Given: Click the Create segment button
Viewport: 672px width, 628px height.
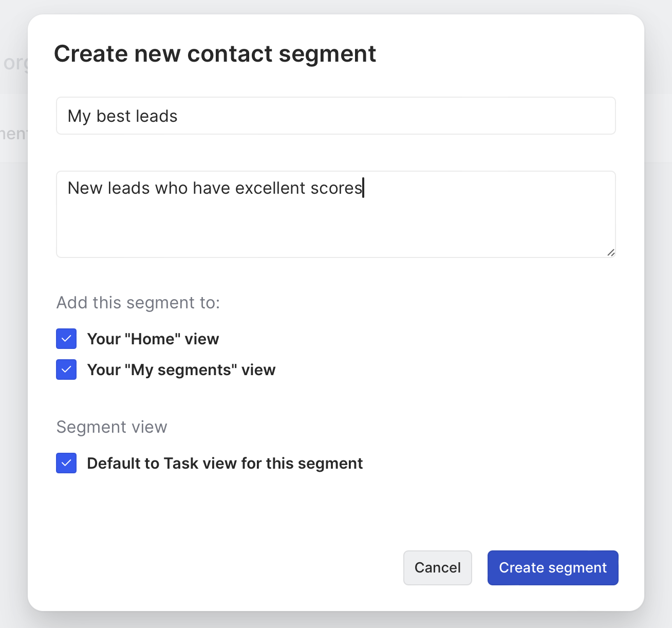Looking at the screenshot, I should tap(552, 568).
